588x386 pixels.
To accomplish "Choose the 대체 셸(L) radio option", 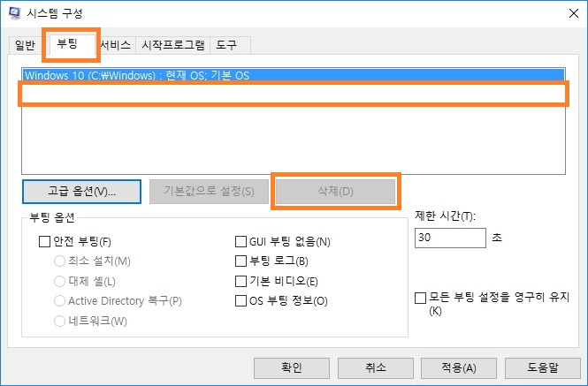I will coord(59,281).
